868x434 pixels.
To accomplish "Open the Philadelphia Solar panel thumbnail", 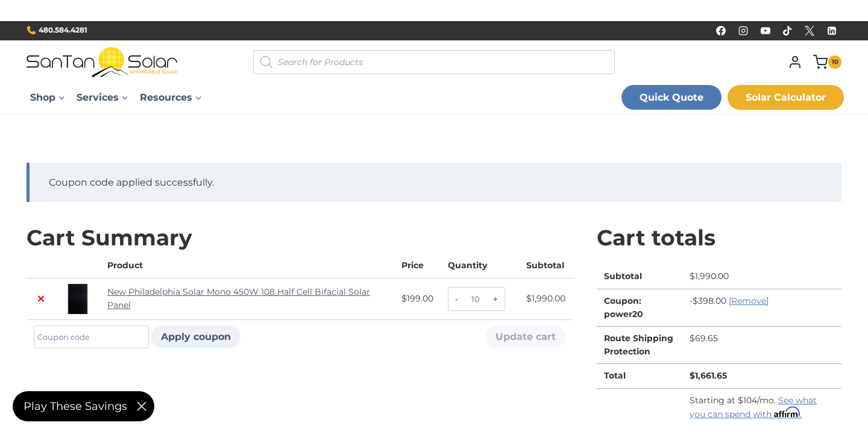I will tap(78, 299).
